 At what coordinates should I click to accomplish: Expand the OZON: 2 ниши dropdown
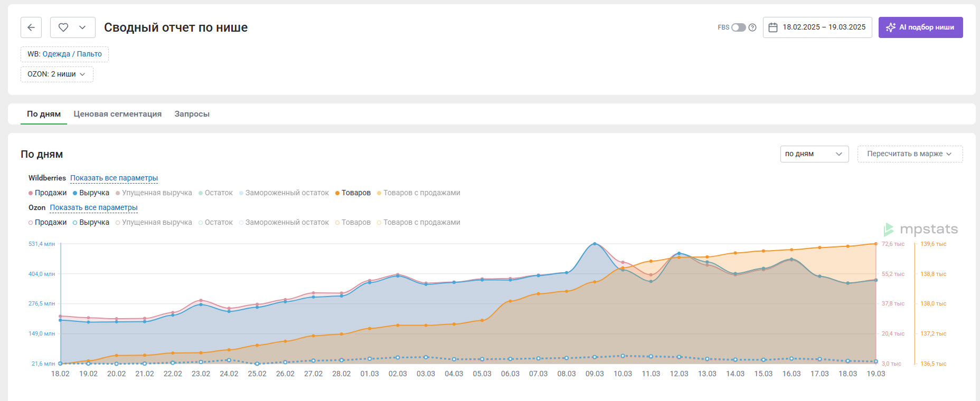click(x=56, y=74)
